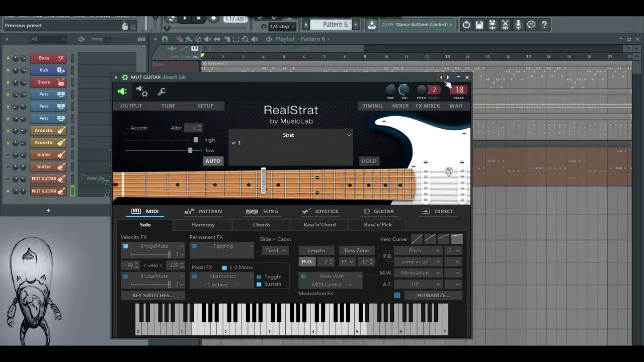Open the help question mark icon
Viewport: 644px width, 362px height.
pyautogui.click(x=544, y=25)
